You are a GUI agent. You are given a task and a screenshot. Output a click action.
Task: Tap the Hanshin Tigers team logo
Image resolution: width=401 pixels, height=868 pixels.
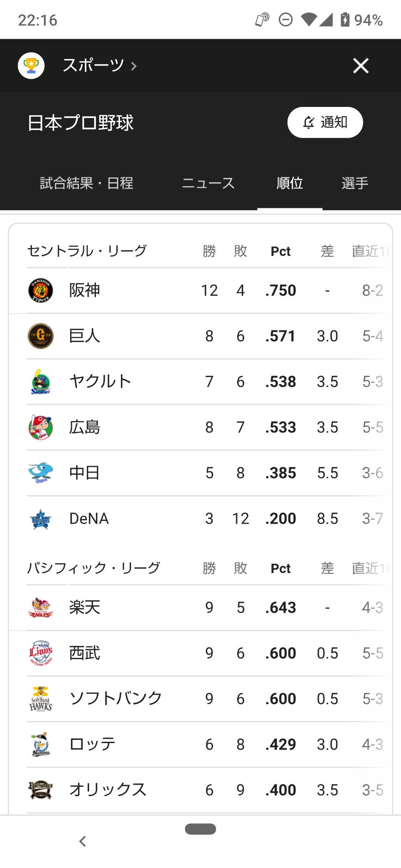(x=41, y=290)
